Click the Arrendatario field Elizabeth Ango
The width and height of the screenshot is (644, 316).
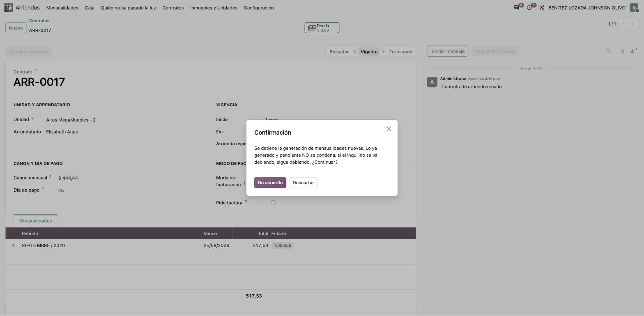62,132
